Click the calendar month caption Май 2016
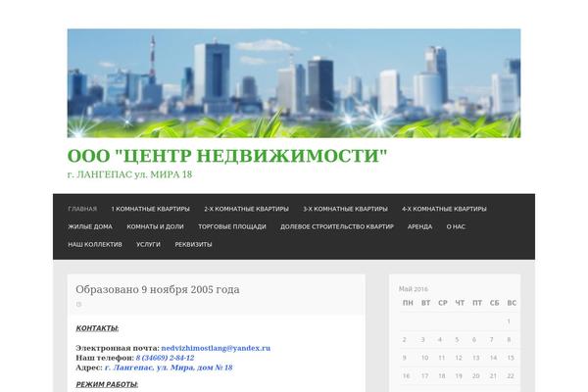Viewport: 588px width, 392px height. pos(414,289)
